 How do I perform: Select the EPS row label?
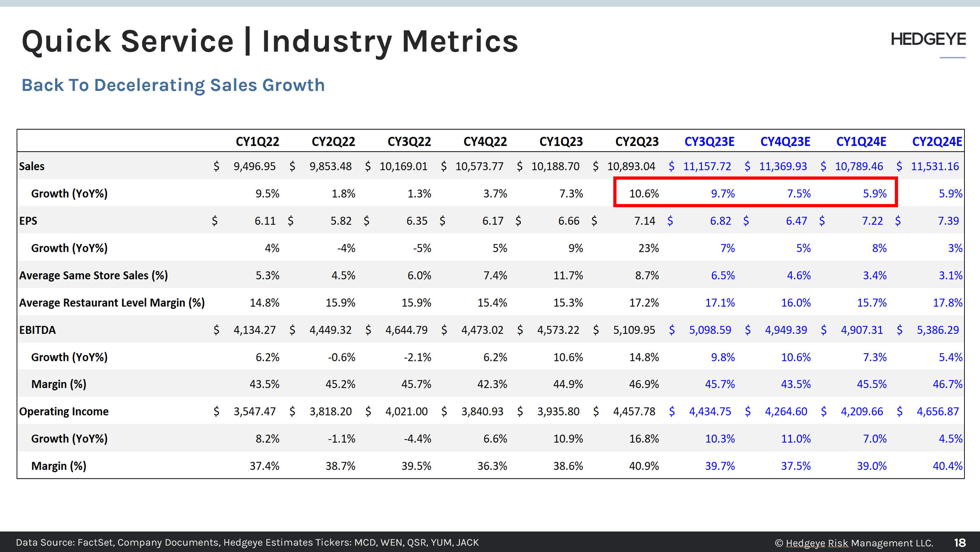(x=28, y=221)
